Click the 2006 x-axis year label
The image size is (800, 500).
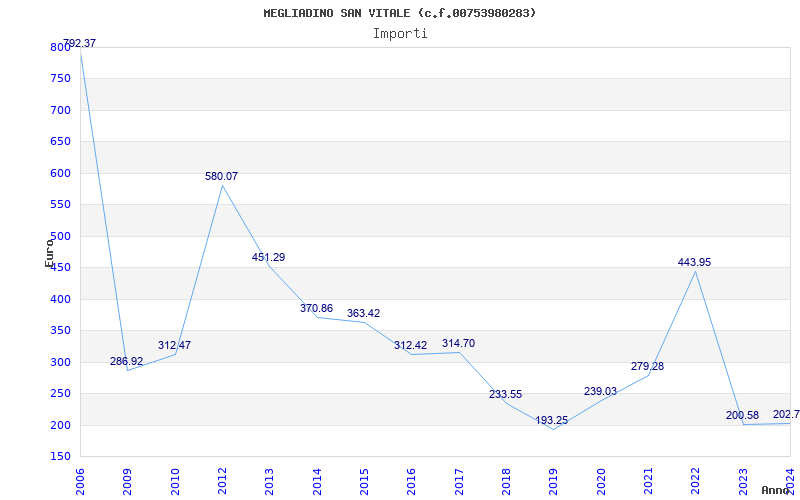(x=80, y=482)
